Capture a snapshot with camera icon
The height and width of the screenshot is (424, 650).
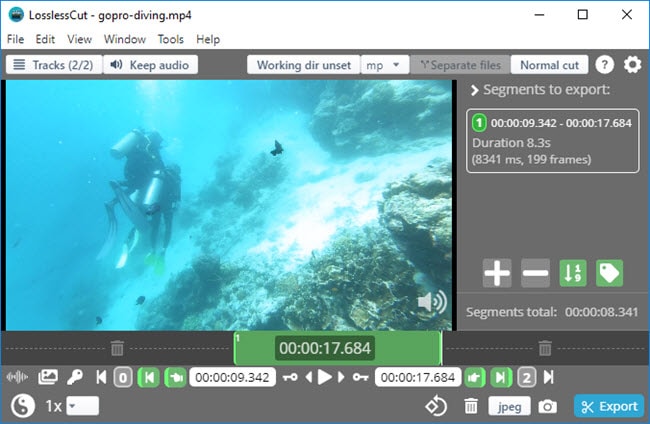[x=548, y=406]
